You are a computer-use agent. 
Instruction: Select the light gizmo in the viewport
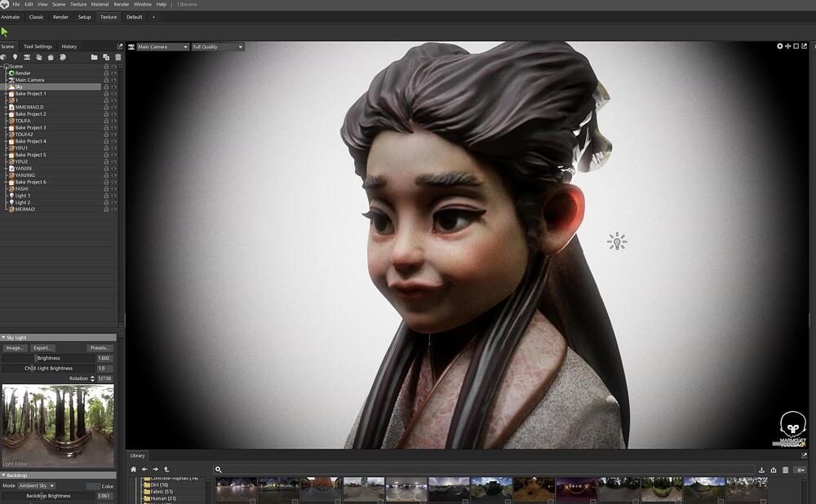(x=617, y=241)
